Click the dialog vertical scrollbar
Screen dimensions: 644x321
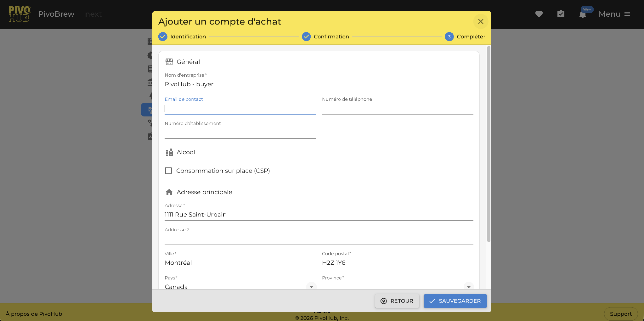coord(489,144)
